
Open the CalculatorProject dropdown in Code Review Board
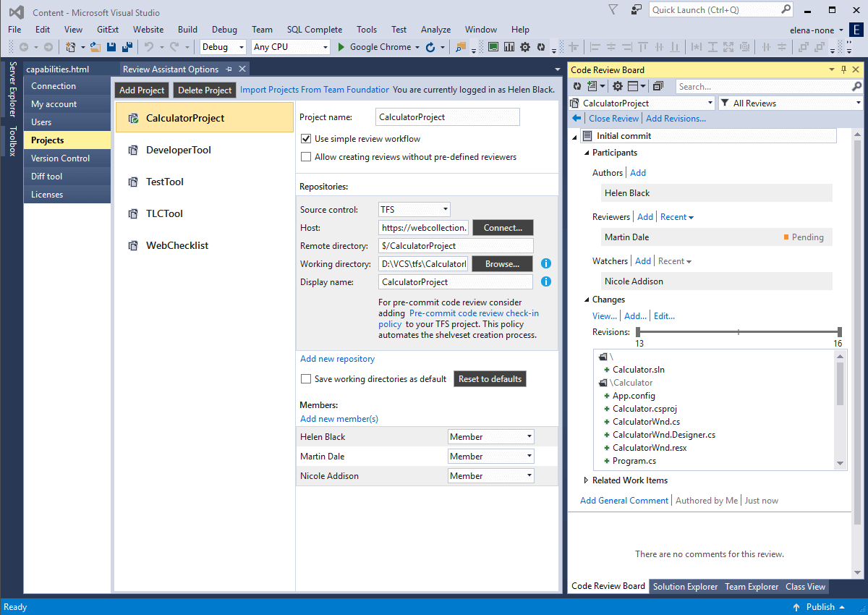coord(642,103)
